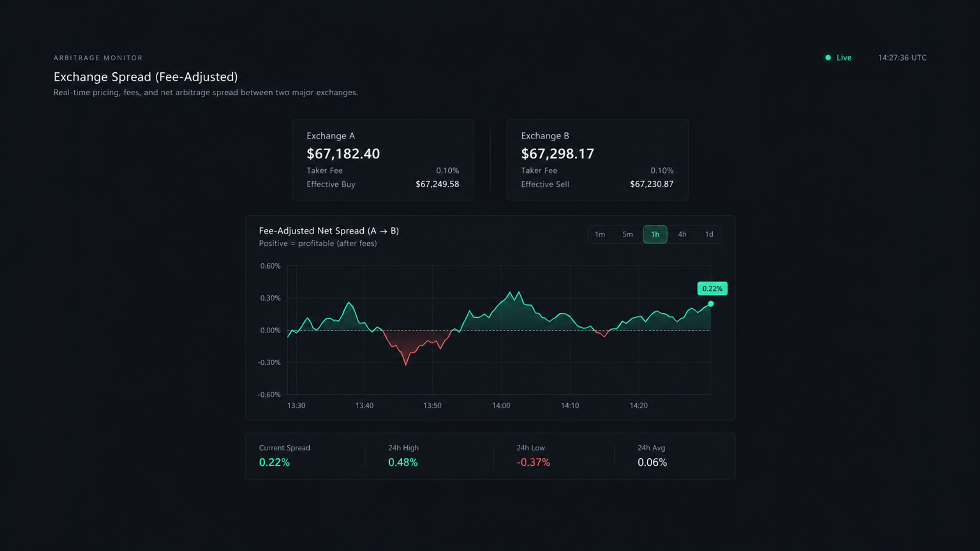The width and height of the screenshot is (980, 551).
Task: Switch chart to 4h interval
Action: coord(682,234)
